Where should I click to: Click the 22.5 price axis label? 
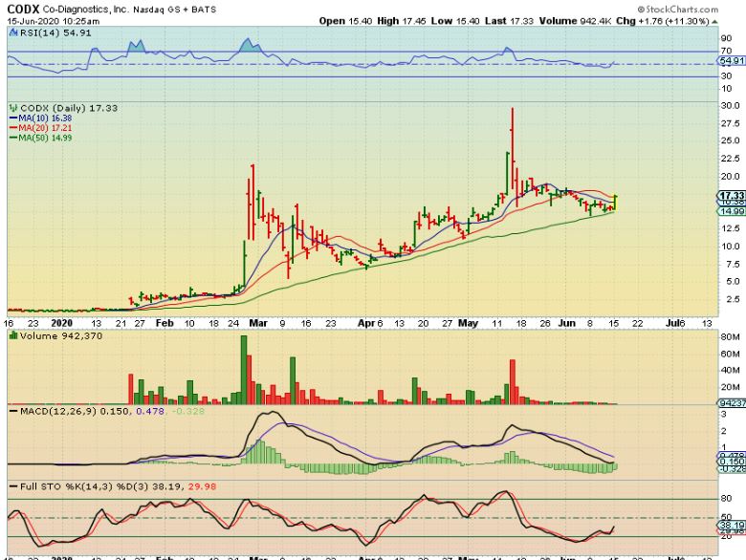tap(731, 158)
